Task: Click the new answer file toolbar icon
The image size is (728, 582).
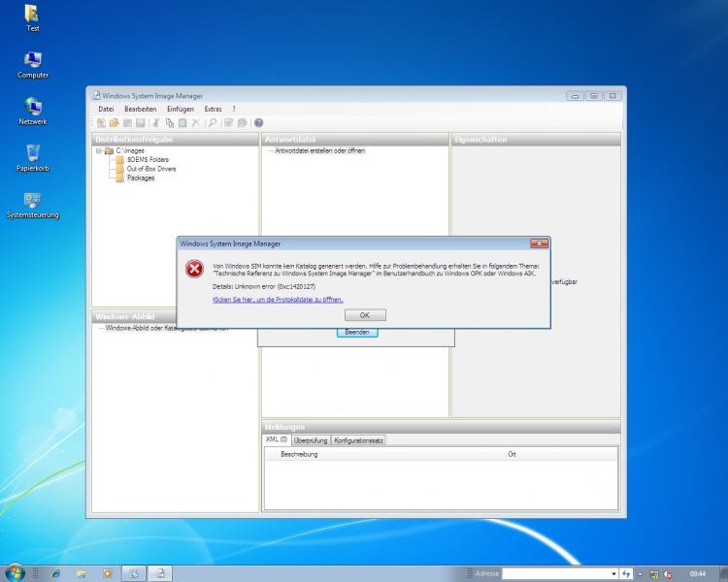Action: pyautogui.click(x=101, y=123)
